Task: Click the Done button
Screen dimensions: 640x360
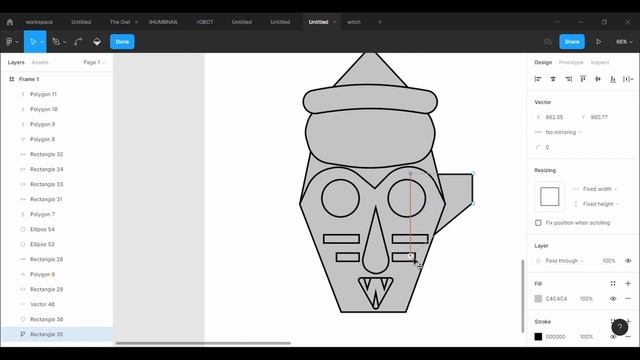Action: click(x=122, y=42)
